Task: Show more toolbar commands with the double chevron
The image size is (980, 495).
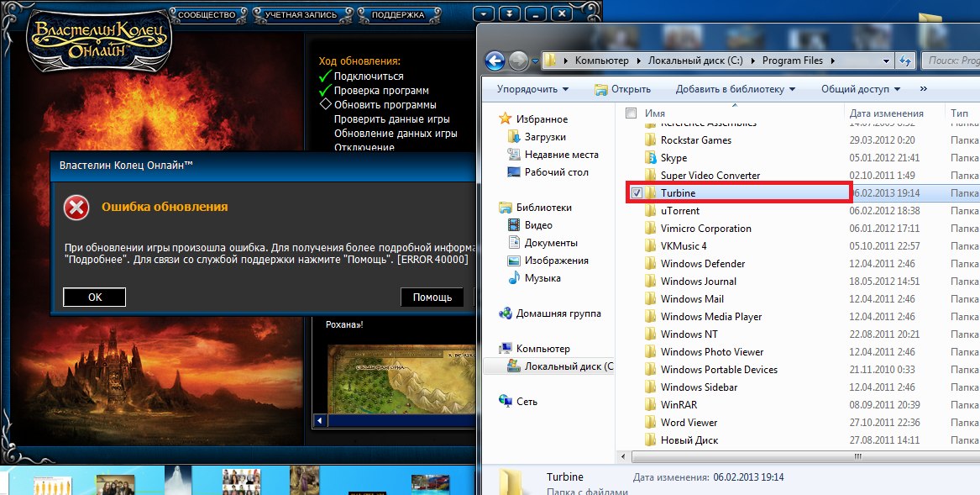Action: [924, 89]
